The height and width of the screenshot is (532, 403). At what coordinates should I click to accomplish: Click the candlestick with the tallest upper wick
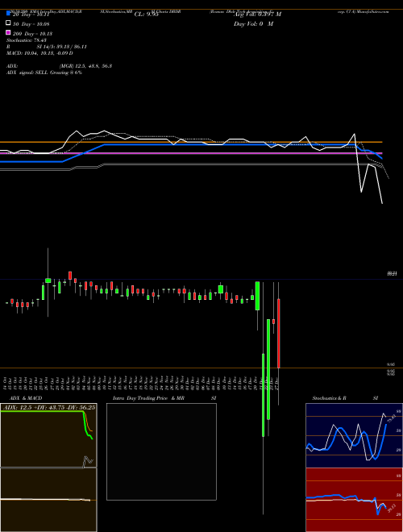click(x=48, y=281)
